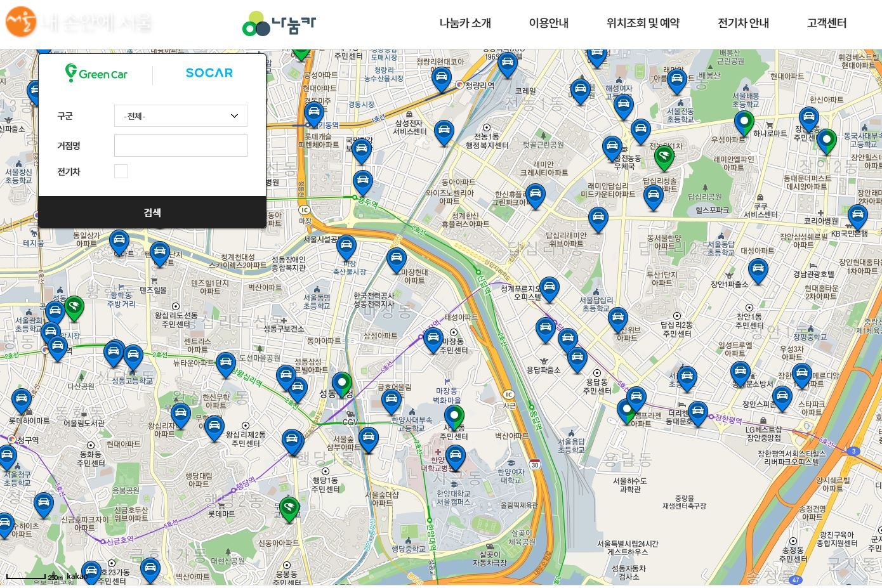Select the car marker above KB국민은행
This screenshot has height=588, width=882.
point(857,216)
